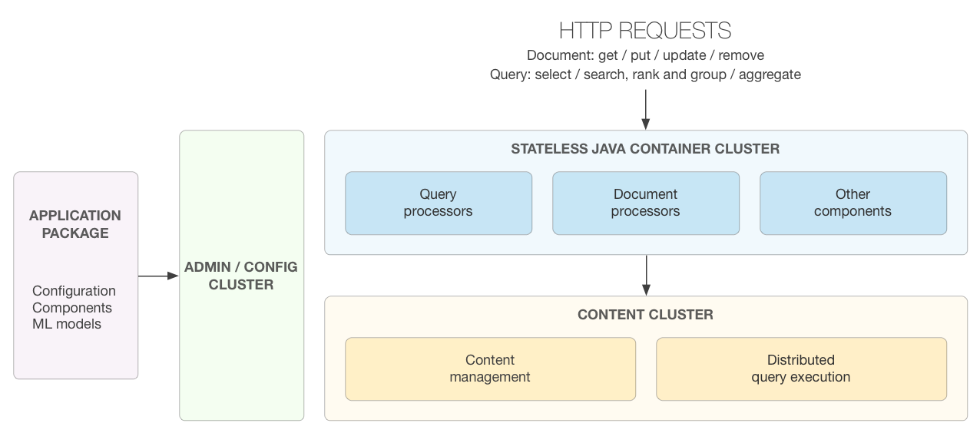The image size is (980, 433).
Task: Select the CONTENT CLUSTER heading
Action: [x=645, y=315]
